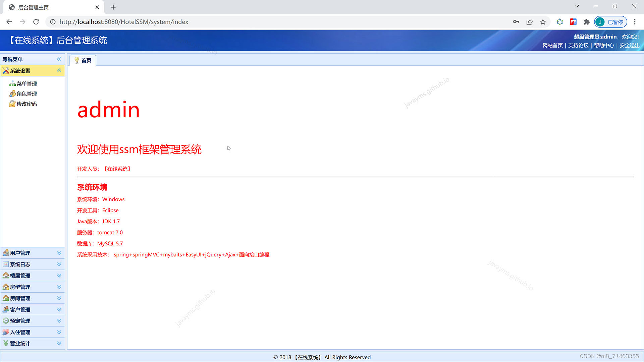Click the 角色管理 role management icon

pos(12,94)
